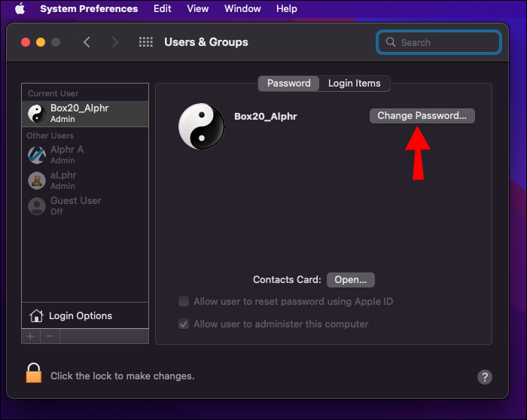Click the 'Contacts Card:' label

coord(287,280)
